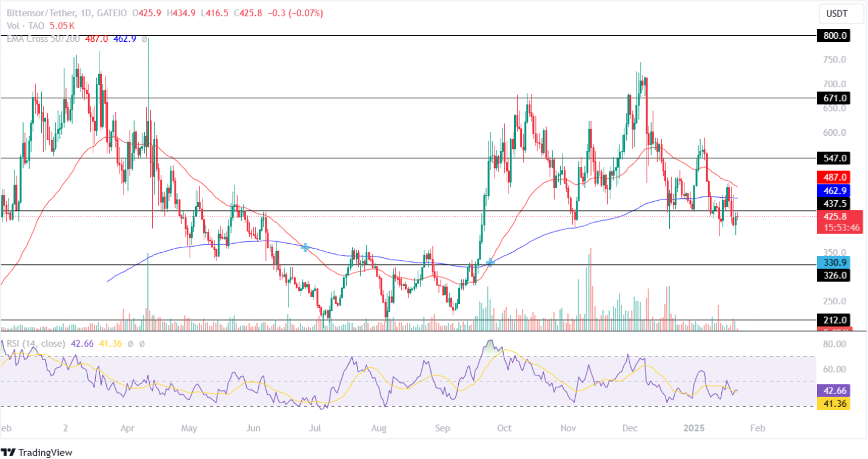The width and height of the screenshot is (868, 459).
Task: Click the 800.0 horizontal line price label
Action: pyautogui.click(x=833, y=36)
